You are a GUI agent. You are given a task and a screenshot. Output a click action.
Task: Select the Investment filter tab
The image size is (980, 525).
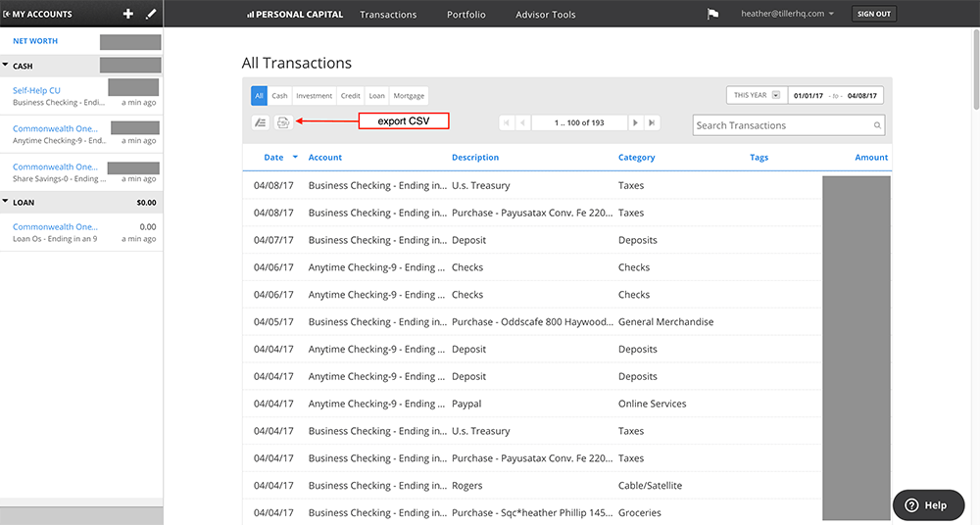[x=314, y=96]
